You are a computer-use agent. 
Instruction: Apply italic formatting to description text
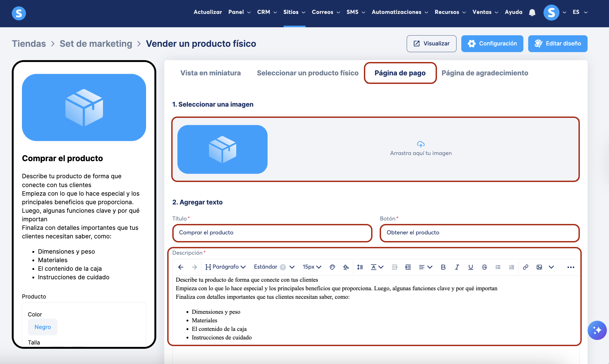coord(457,267)
